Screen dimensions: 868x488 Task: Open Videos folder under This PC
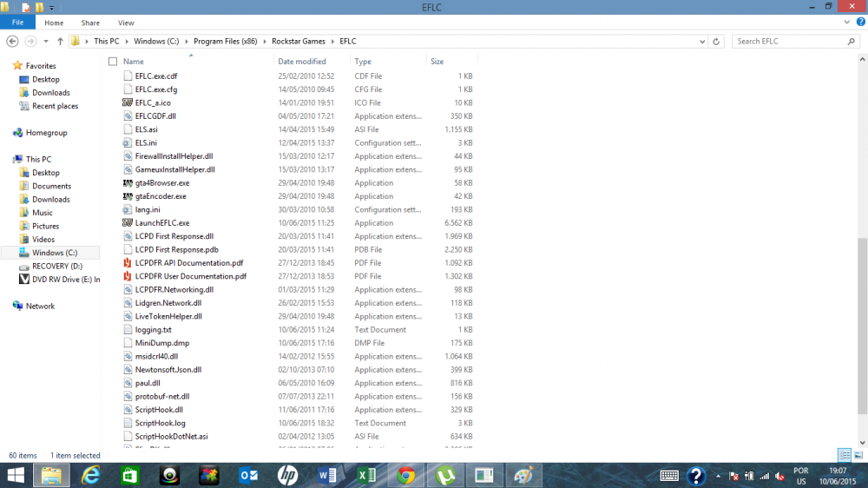[x=43, y=240]
